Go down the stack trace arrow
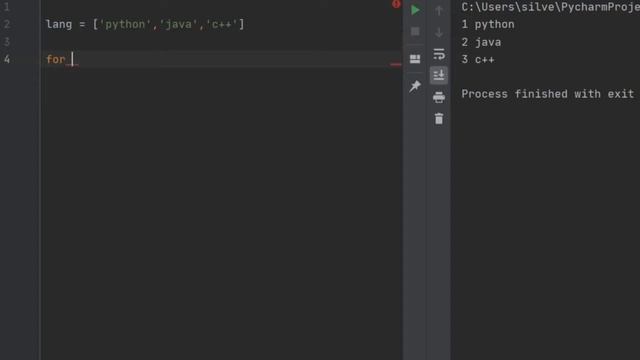 pos(439,32)
